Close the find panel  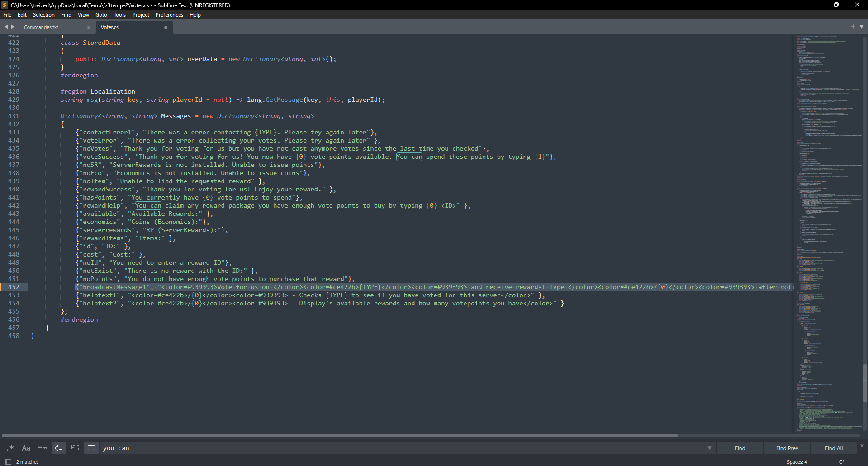coord(862,446)
